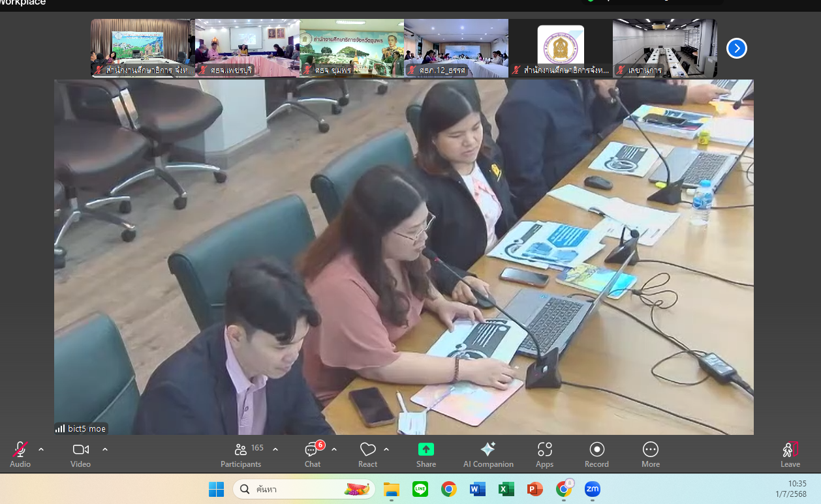Screen dimensions: 821x504
Task: Open the AI Companion
Action: [488, 454]
